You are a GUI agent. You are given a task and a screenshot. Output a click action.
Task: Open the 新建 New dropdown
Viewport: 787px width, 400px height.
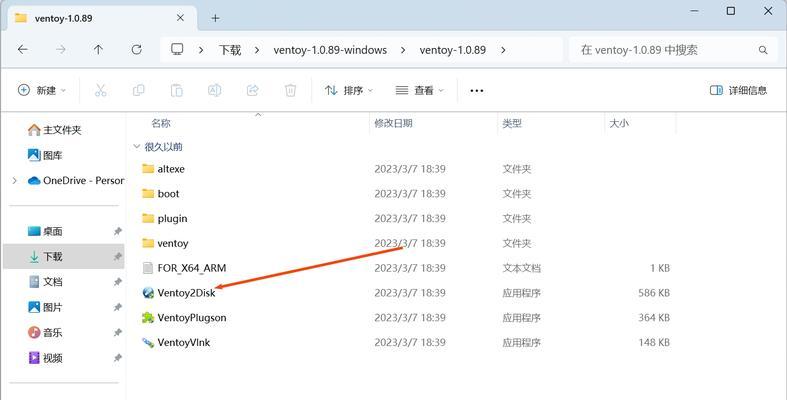tap(42, 90)
